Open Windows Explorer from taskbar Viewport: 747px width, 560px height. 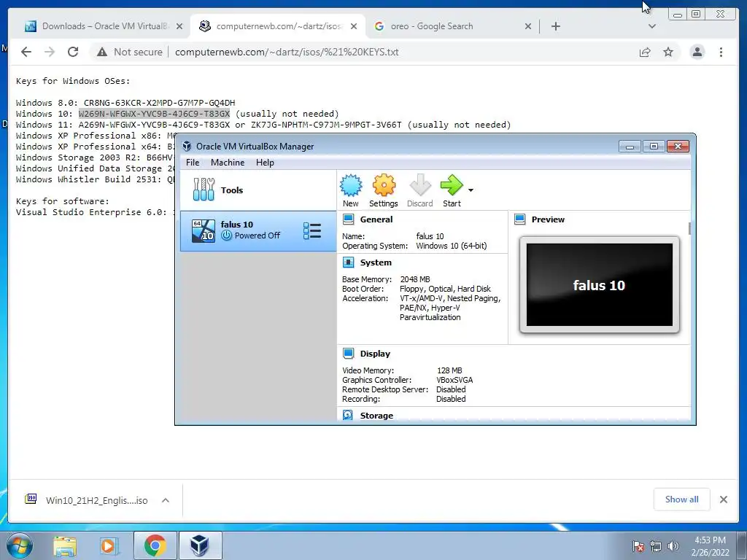click(x=65, y=545)
